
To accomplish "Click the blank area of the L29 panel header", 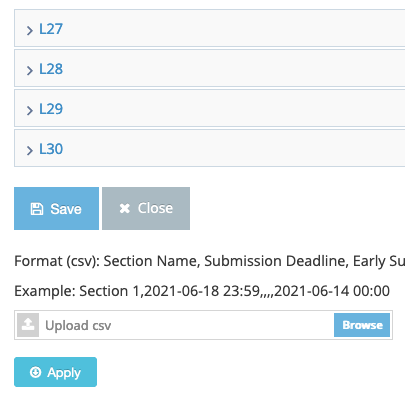I will 233,108.
